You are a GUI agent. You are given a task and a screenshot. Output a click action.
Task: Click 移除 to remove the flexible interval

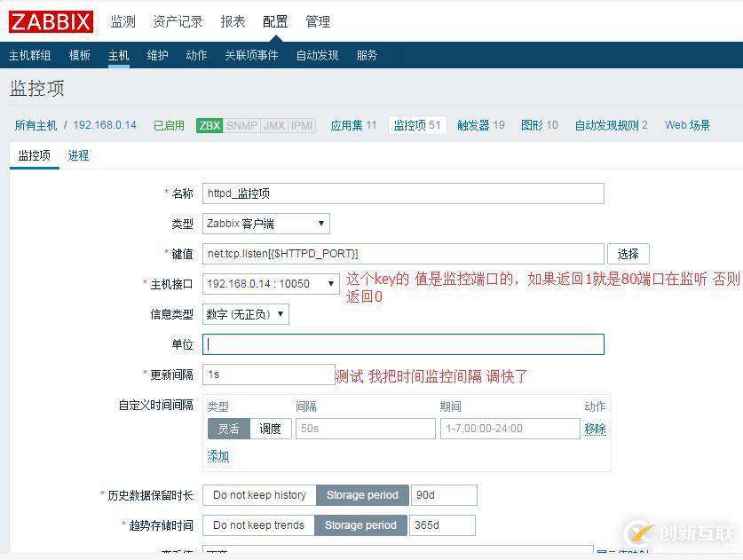click(595, 428)
